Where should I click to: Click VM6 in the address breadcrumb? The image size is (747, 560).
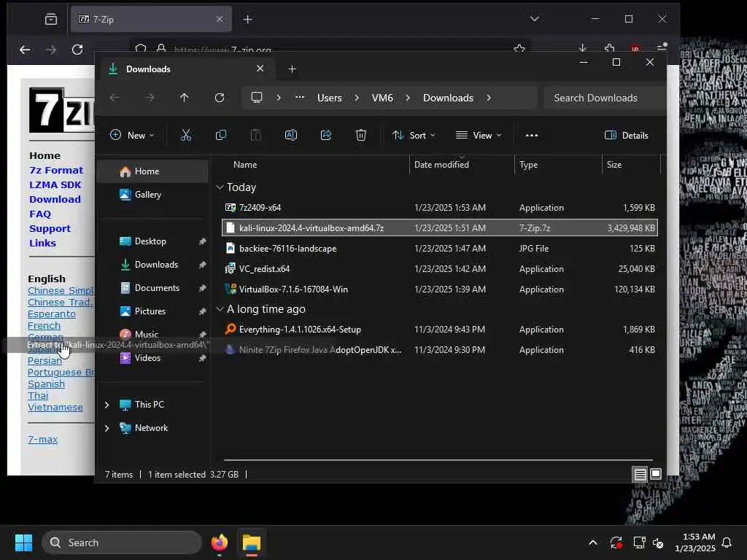click(x=382, y=98)
